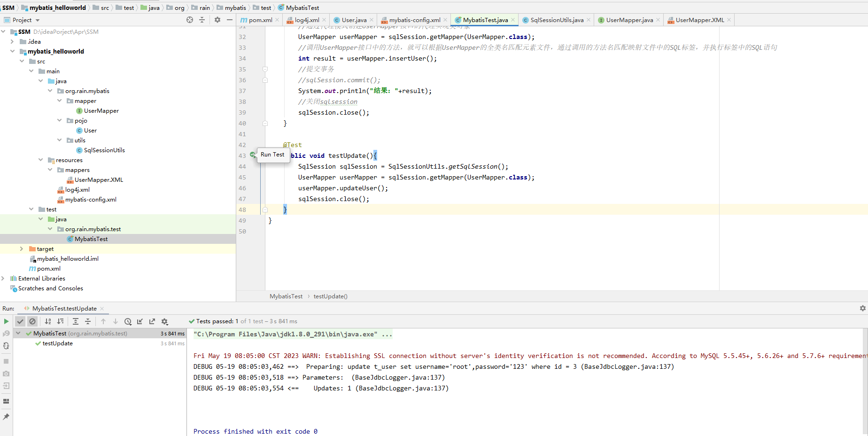
Task: Click MybatisTest in editor bottom breadcrumb
Action: (286, 296)
